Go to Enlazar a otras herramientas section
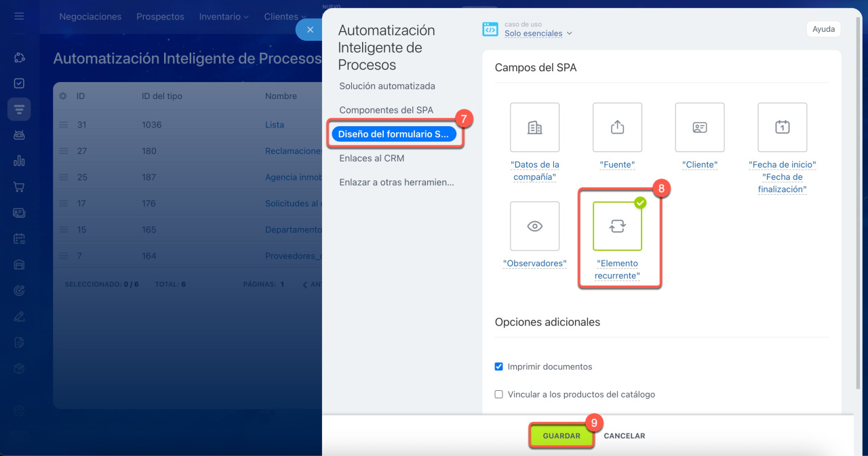868x456 pixels. click(x=397, y=182)
